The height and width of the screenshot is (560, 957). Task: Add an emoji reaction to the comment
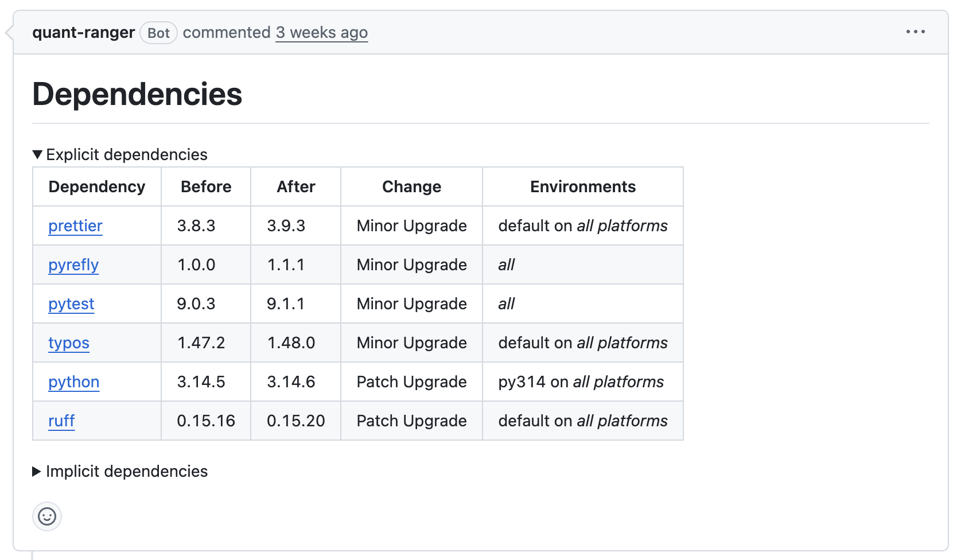[47, 516]
